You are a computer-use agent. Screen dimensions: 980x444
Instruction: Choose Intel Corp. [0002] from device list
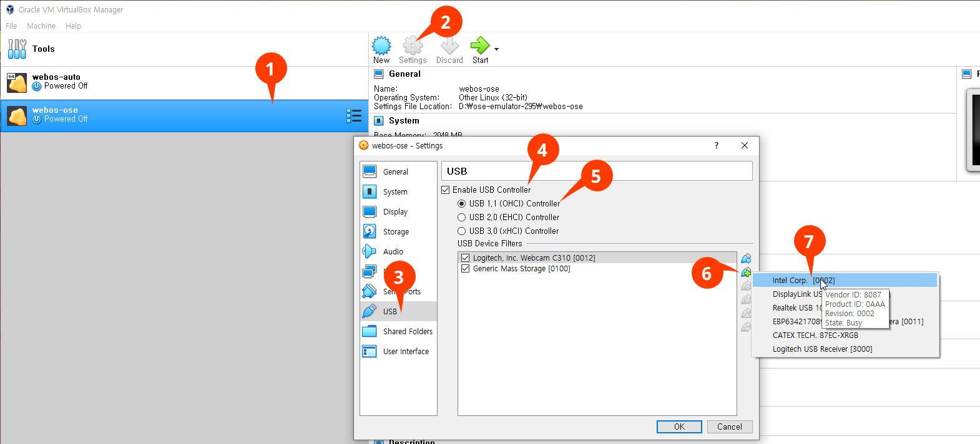845,281
